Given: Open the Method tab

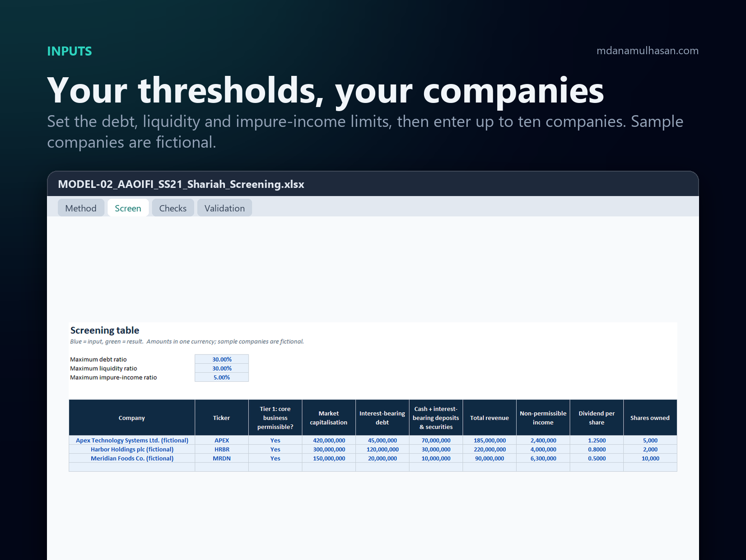Looking at the screenshot, I should click(81, 208).
